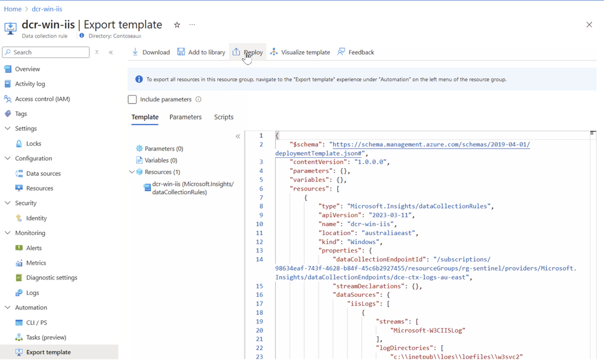Collapse the Monitoring menu section
The image size is (604, 364).
pyautogui.click(x=8, y=233)
